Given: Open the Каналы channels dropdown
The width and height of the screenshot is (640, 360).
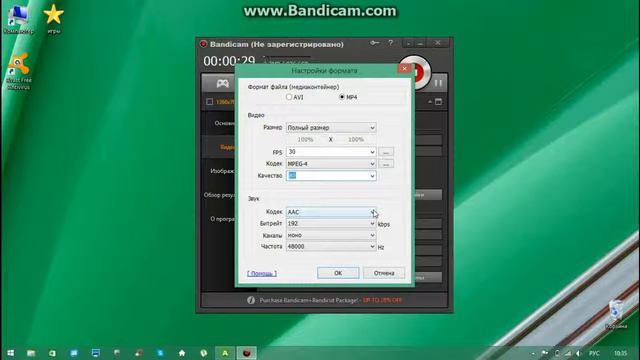Looking at the screenshot, I should click(x=331, y=235).
